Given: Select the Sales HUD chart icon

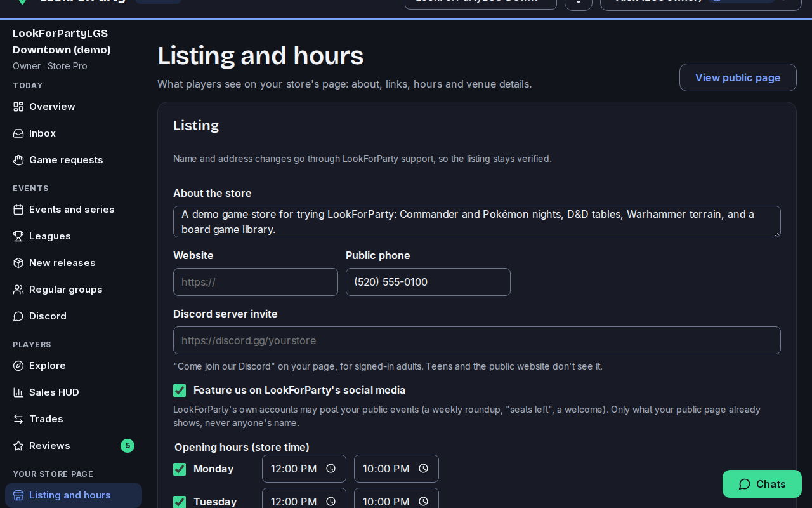Looking at the screenshot, I should (18, 392).
